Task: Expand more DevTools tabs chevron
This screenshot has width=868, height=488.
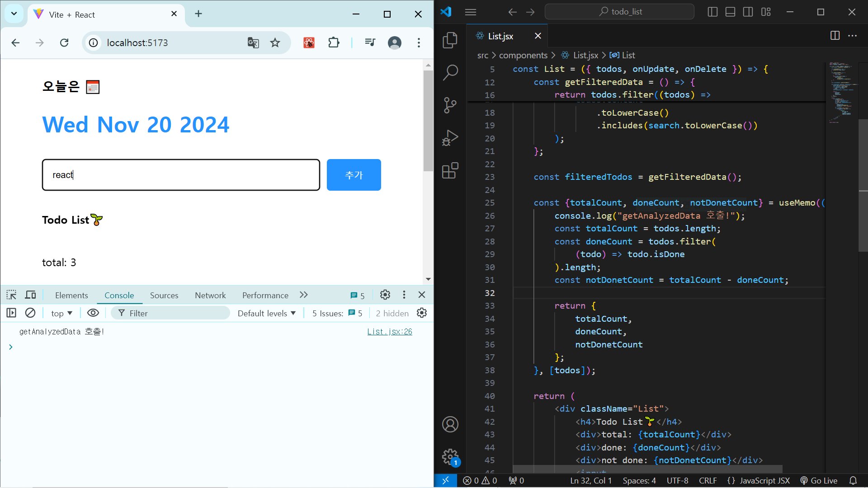Action: point(303,295)
